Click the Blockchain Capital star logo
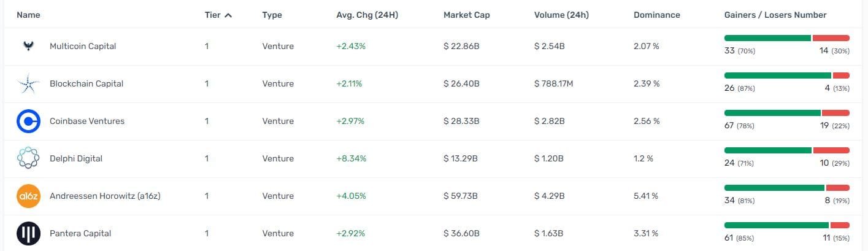This screenshot has height=251, width=868. coord(28,83)
